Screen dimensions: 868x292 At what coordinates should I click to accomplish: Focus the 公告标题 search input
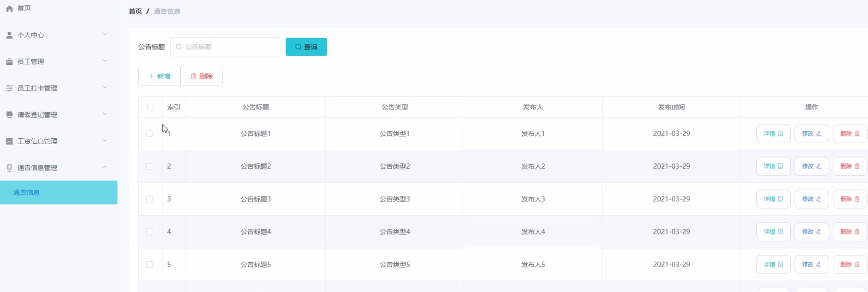(225, 47)
